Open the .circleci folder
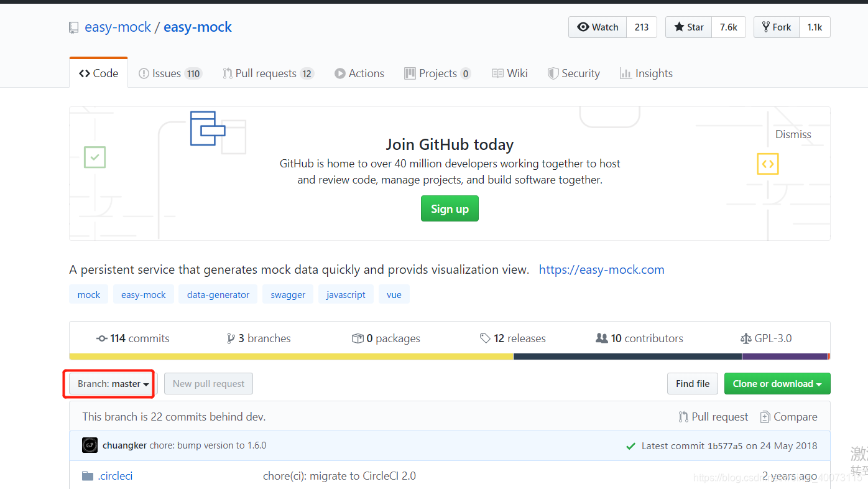Viewport: 868px width, 489px height. click(x=115, y=476)
